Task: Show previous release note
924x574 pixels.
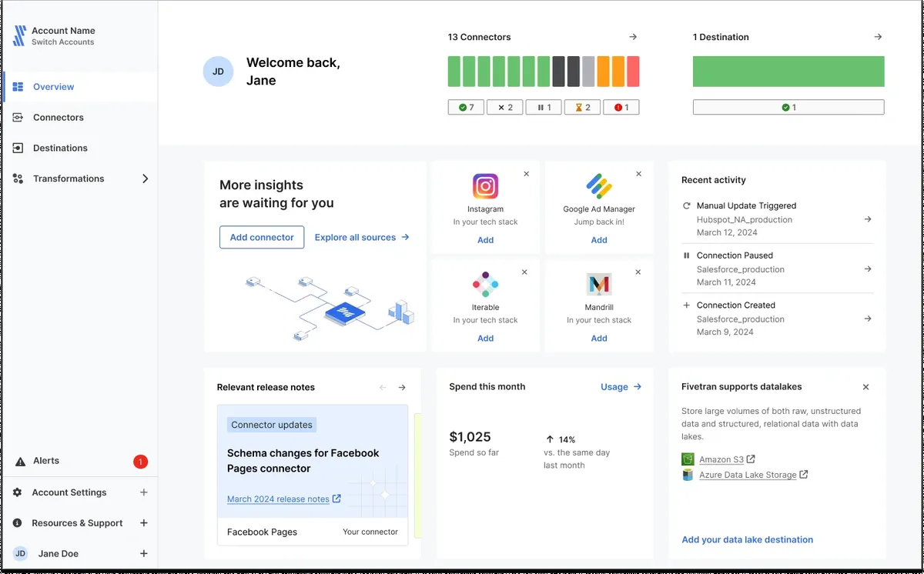Action: [x=383, y=388]
